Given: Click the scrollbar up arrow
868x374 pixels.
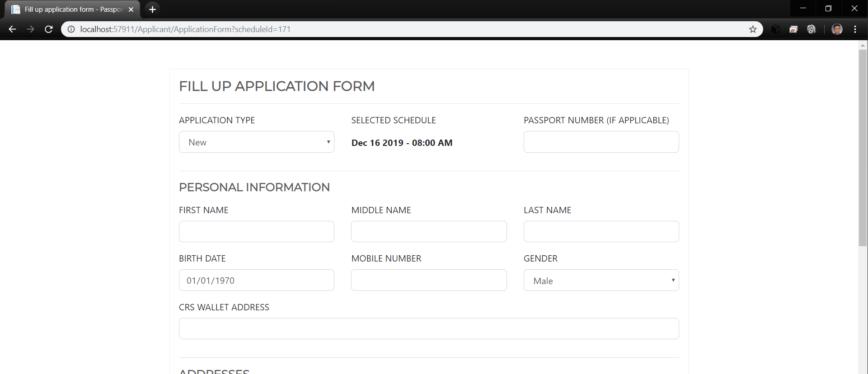Looking at the screenshot, I should tap(863, 45).
